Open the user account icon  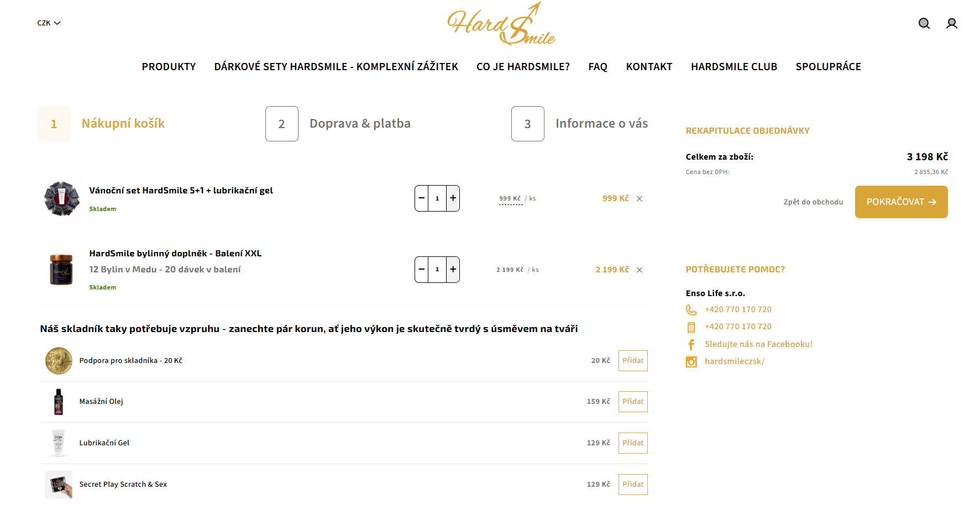[951, 23]
